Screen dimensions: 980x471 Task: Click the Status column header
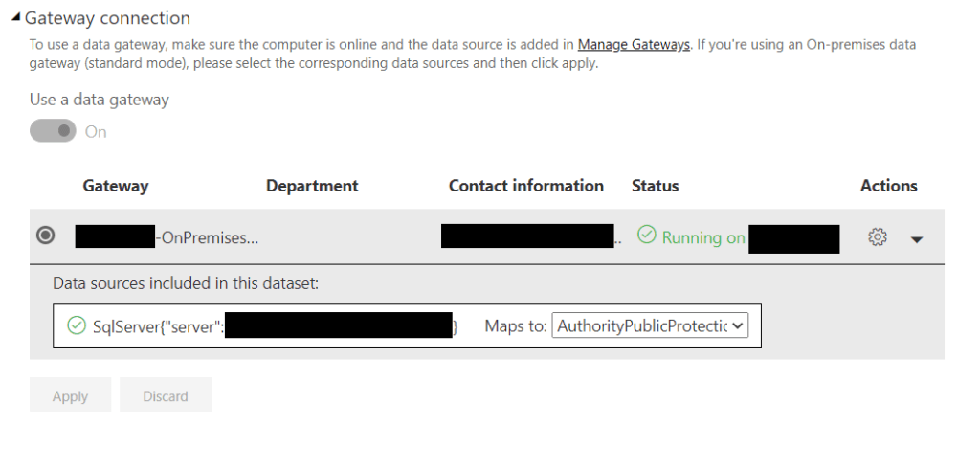655,186
